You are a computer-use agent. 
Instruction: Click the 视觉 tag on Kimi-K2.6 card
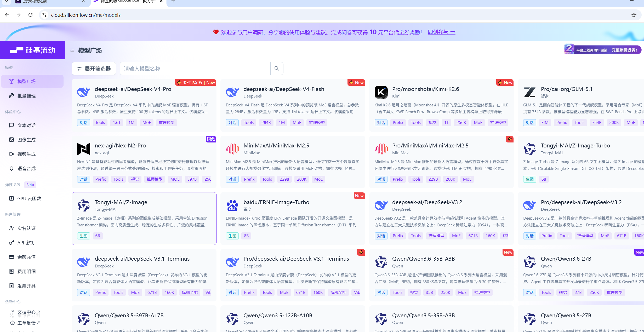pos(432,123)
